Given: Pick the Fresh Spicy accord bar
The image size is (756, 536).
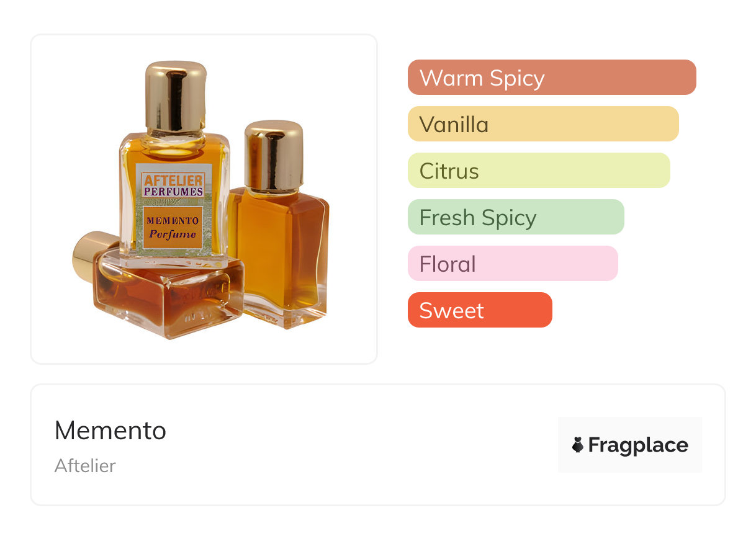Looking at the screenshot, I should (x=516, y=217).
